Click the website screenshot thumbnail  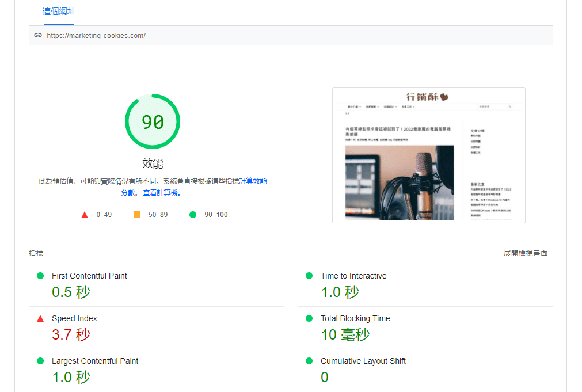[429, 155]
